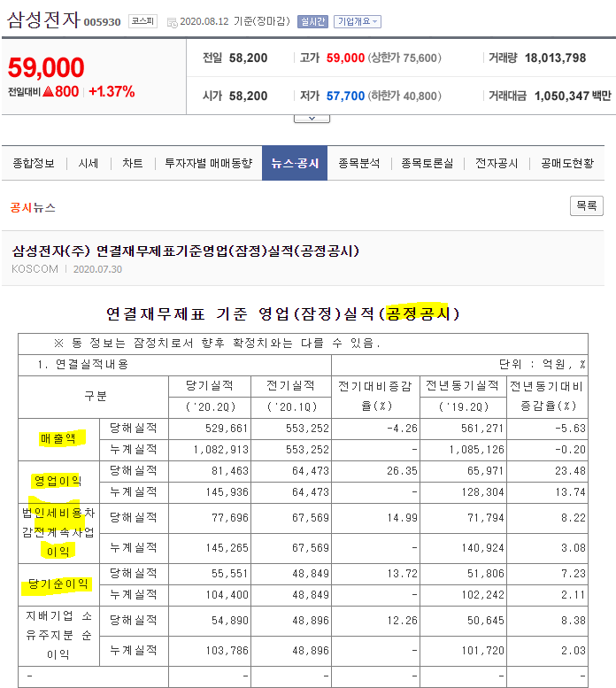
Task: Click the 삼성전자 stock name heading
Action: coord(44,19)
